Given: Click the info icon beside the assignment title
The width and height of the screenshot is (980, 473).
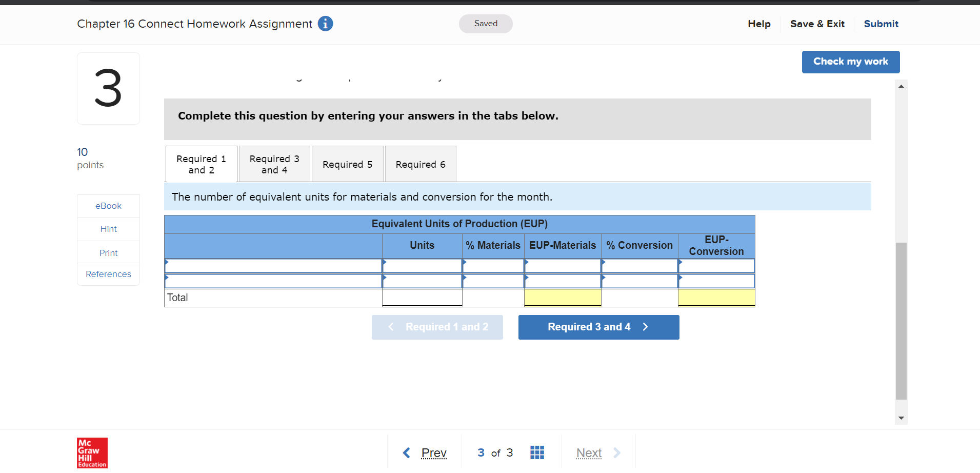Looking at the screenshot, I should pyautogui.click(x=325, y=24).
